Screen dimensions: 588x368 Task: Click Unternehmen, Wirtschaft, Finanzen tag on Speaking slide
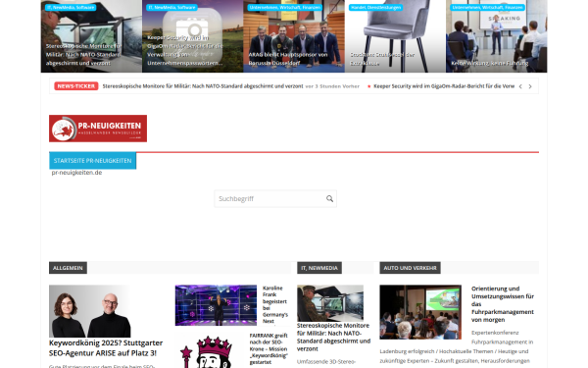[487, 7]
